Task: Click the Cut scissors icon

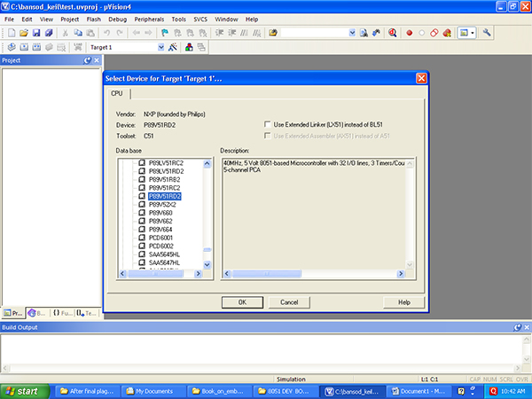Action: coord(65,33)
